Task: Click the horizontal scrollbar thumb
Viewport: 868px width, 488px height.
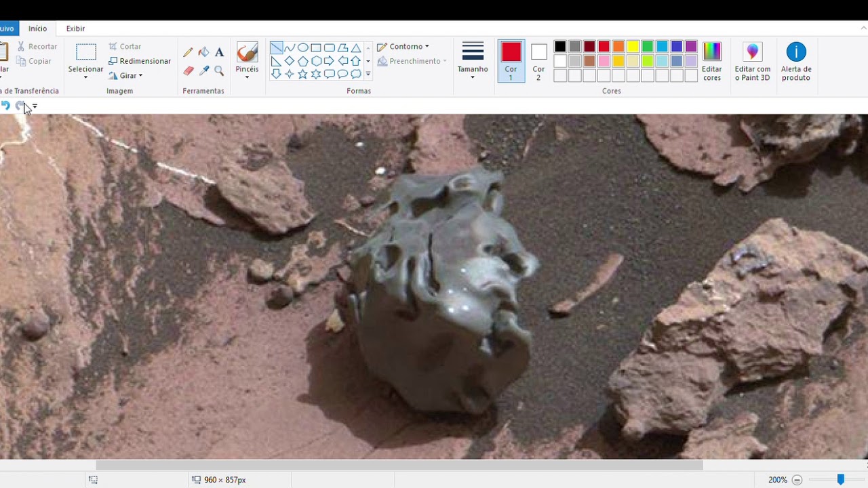Action: click(x=399, y=465)
